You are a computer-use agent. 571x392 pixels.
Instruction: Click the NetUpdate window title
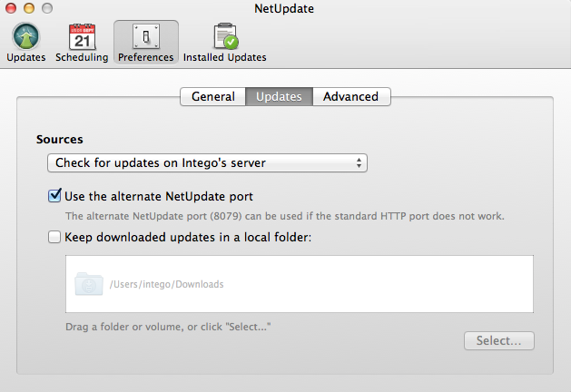tap(284, 8)
